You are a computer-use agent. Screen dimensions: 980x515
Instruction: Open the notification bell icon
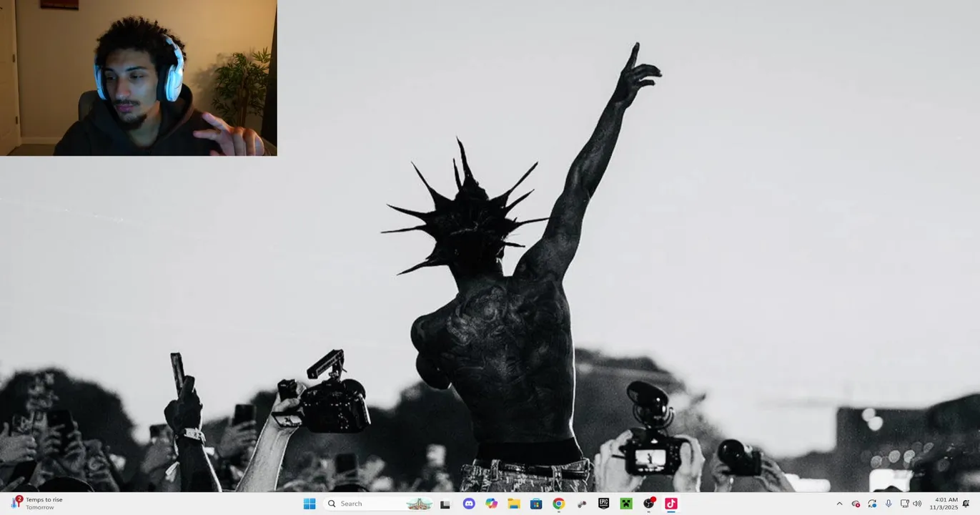tap(966, 504)
